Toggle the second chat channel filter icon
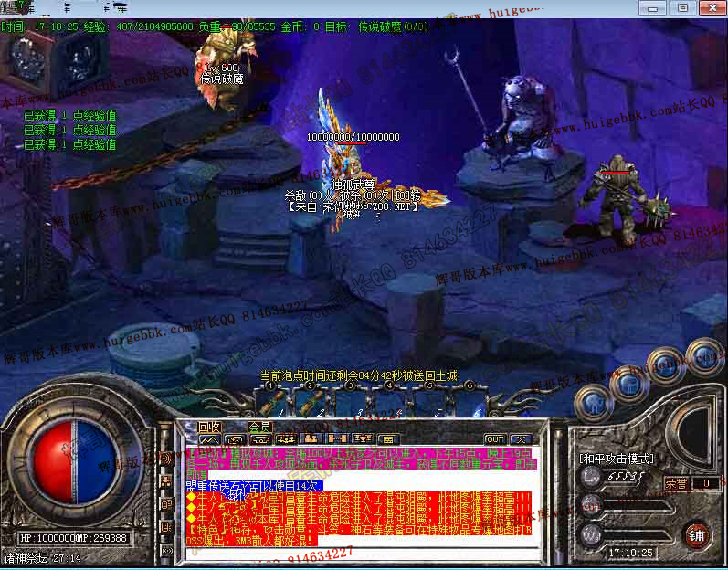This screenshot has height=570, width=728. pyautogui.click(x=234, y=439)
